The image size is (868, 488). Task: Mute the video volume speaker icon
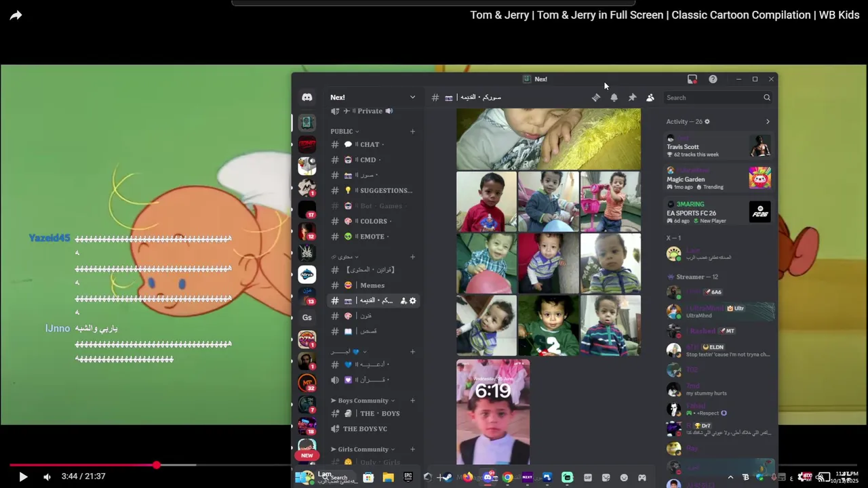(47, 476)
